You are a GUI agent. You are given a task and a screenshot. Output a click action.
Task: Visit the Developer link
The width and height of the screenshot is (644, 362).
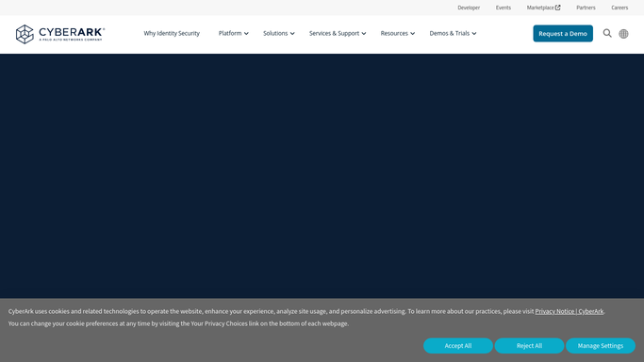469,8
